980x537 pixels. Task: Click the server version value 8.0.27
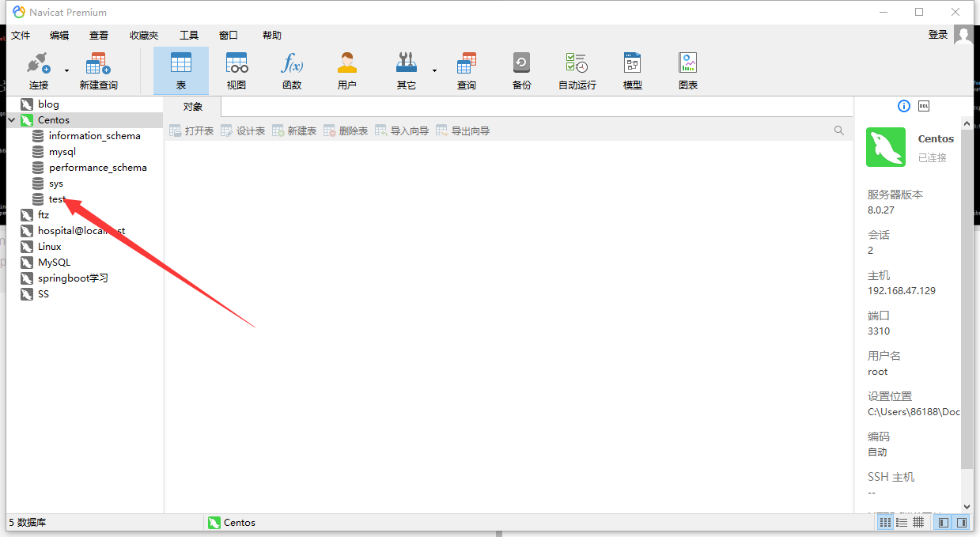881,210
